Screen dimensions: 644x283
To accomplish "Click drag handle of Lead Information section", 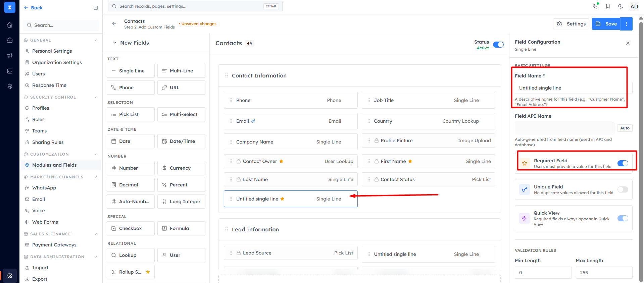I will click(227, 230).
